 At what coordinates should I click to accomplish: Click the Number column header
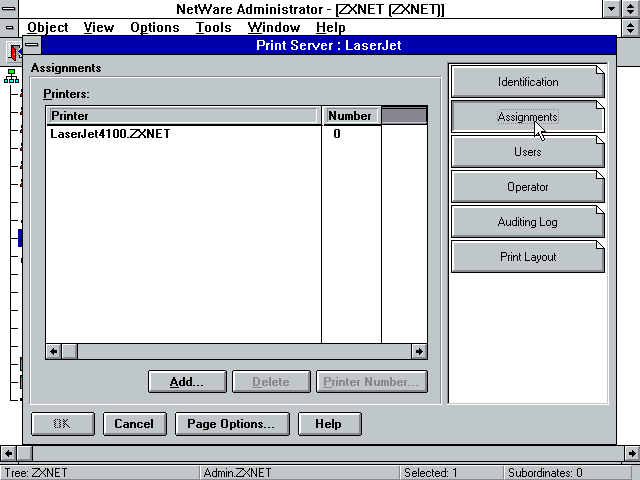coord(351,116)
